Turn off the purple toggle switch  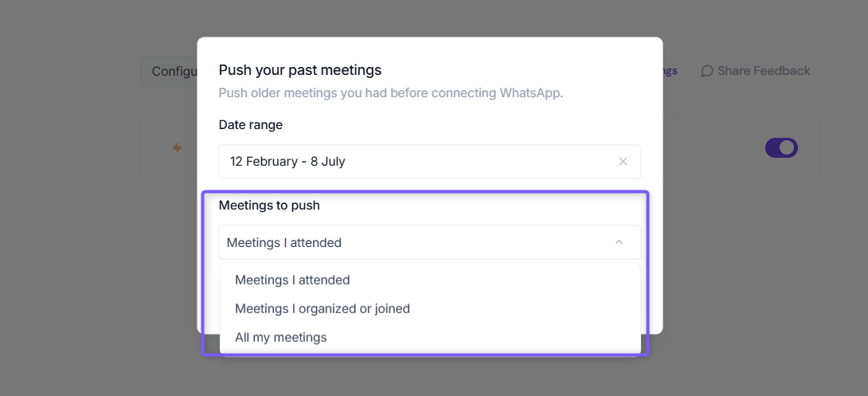pos(781,148)
